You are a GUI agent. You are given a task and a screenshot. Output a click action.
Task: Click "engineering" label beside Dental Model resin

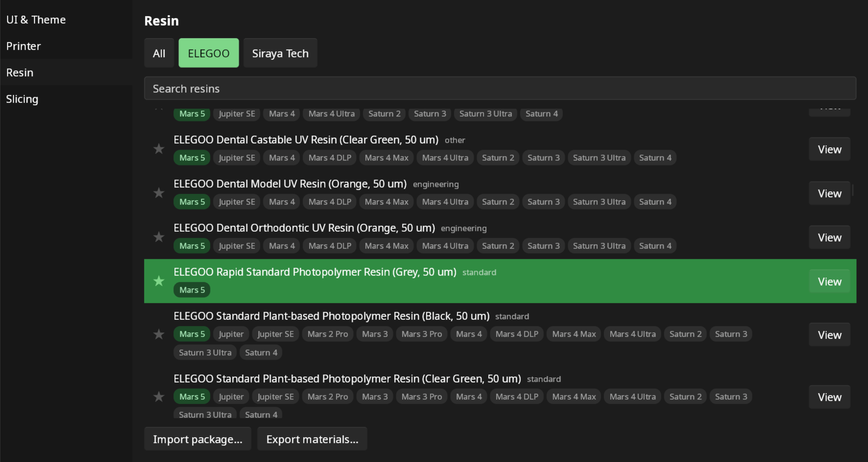pyautogui.click(x=436, y=184)
